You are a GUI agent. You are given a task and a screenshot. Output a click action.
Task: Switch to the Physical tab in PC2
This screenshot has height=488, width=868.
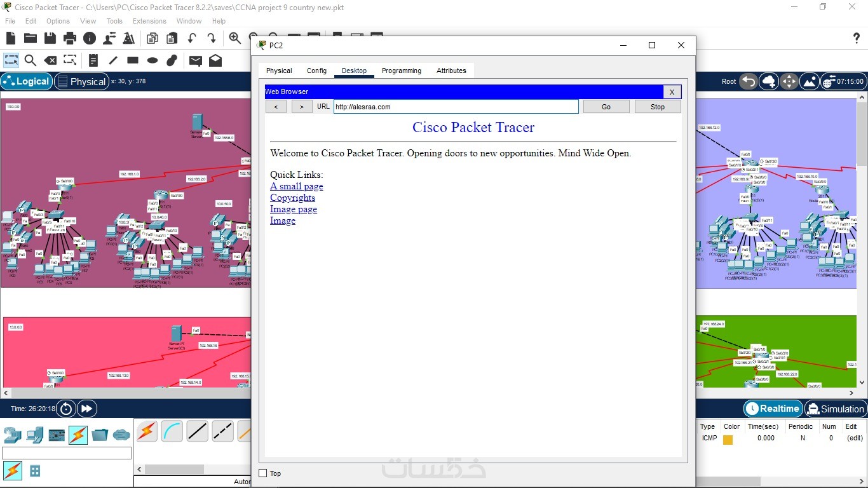coord(279,71)
